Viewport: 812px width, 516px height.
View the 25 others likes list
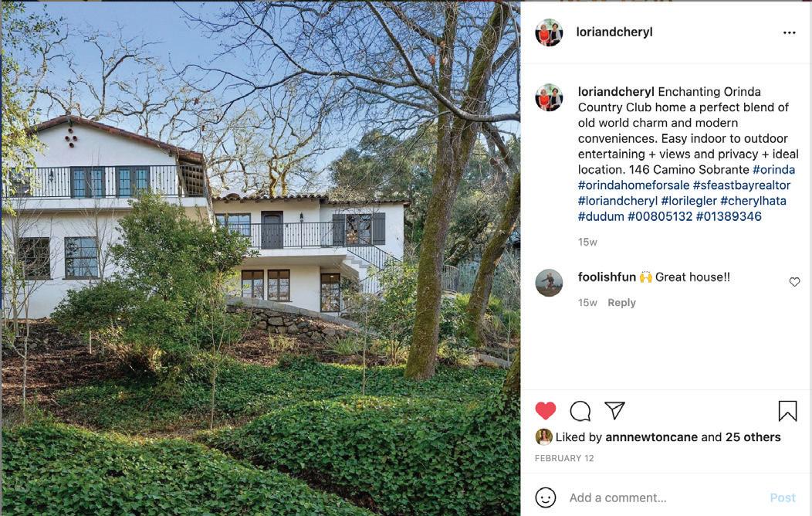point(753,436)
